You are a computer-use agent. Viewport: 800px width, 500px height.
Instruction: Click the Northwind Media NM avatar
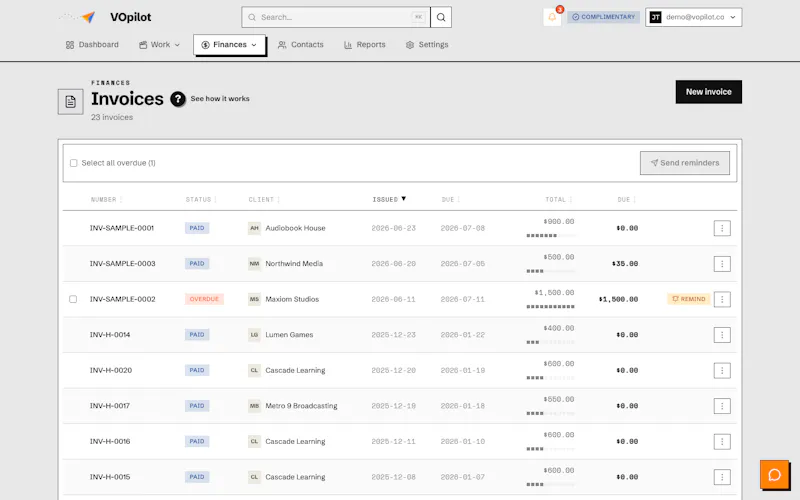click(x=254, y=264)
